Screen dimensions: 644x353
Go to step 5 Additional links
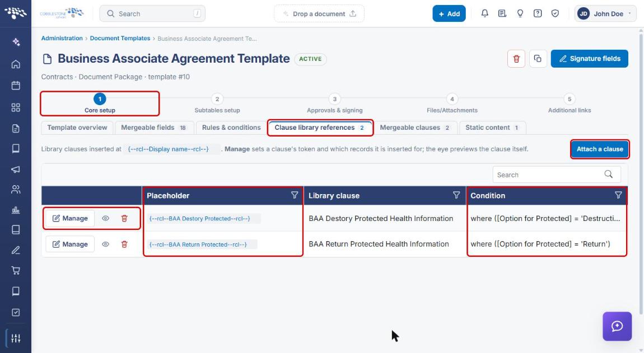tap(570, 103)
